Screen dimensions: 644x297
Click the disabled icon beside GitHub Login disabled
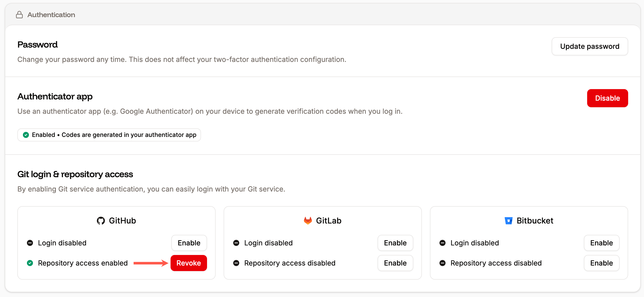click(30, 243)
